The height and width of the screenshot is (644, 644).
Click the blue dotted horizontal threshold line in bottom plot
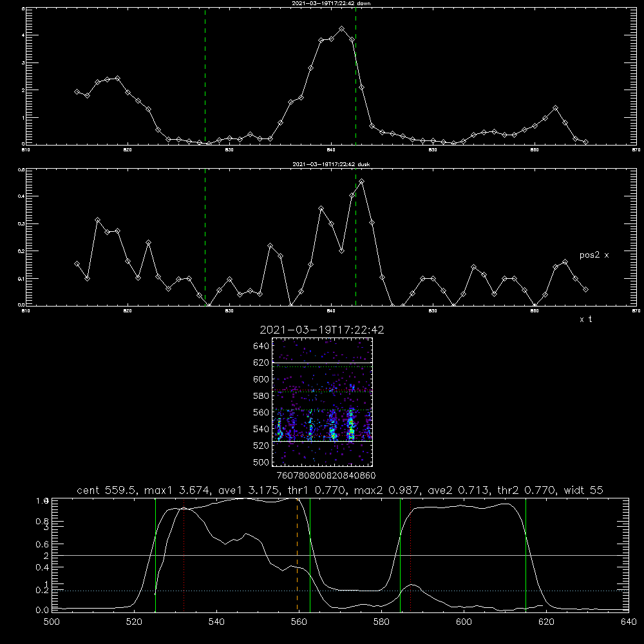coord(340,591)
